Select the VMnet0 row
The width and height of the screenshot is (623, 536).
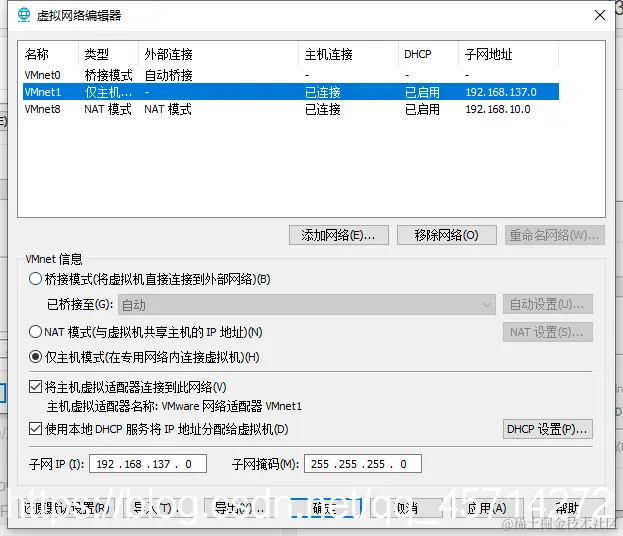pos(291,75)
